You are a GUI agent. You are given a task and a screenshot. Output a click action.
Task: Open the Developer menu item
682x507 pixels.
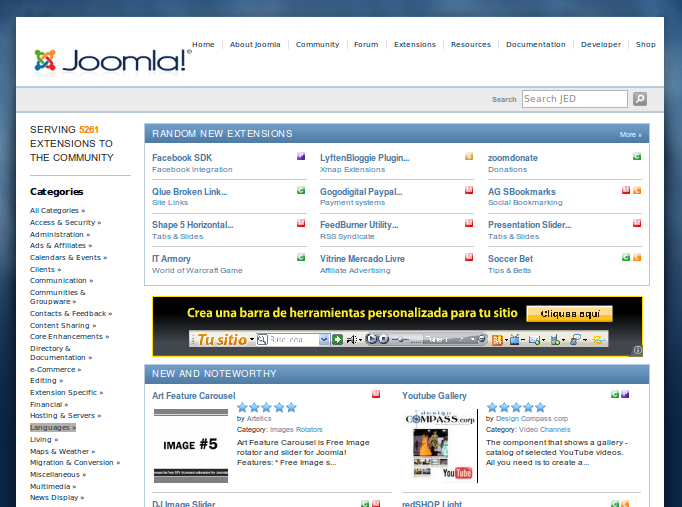point(601,44)
